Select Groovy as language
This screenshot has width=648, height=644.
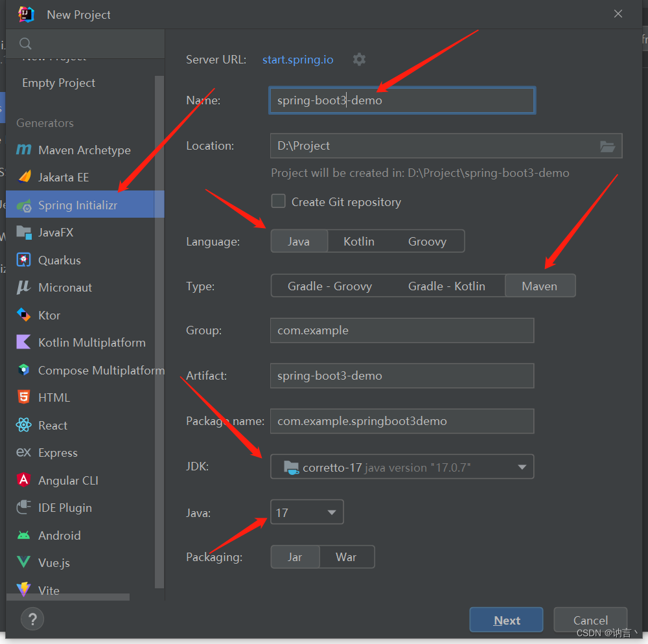(x=427, y=241)
